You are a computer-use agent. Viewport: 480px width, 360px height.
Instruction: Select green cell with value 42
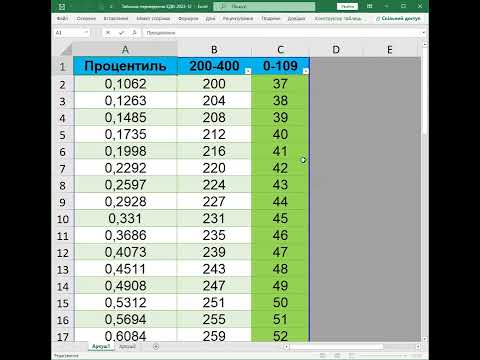coord(280,168)
